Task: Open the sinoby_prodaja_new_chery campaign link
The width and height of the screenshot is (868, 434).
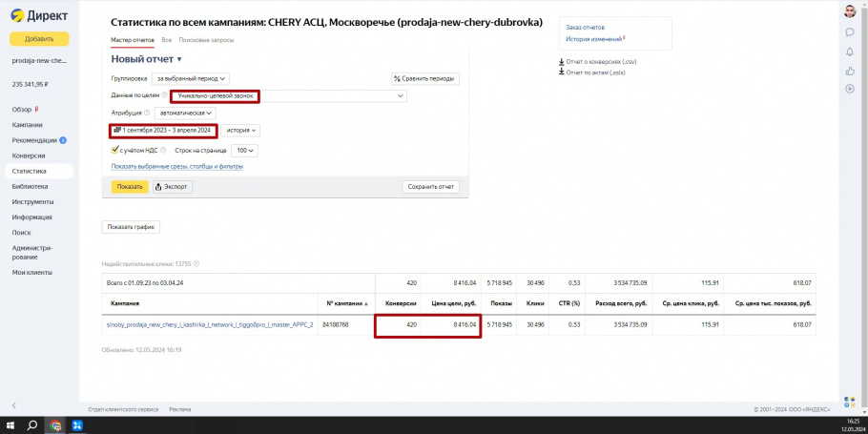Action: (x=209, y=325)
